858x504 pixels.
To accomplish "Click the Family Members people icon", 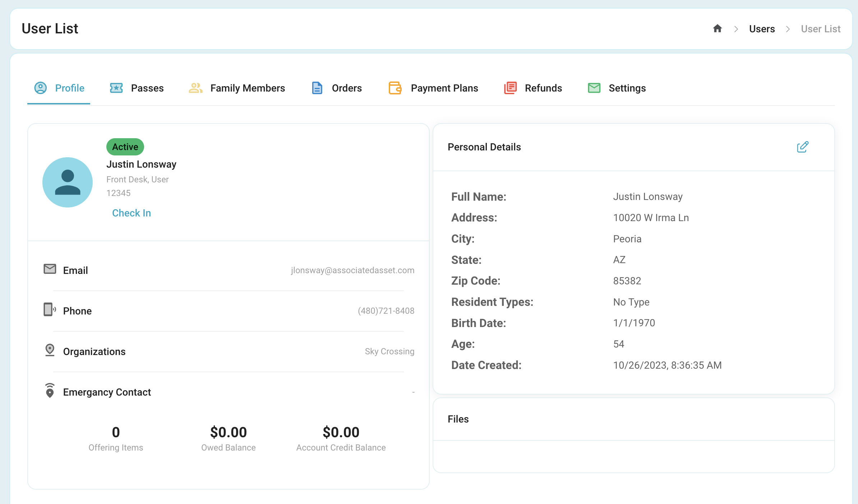I will pyautogui.click(x=195, y=88).
